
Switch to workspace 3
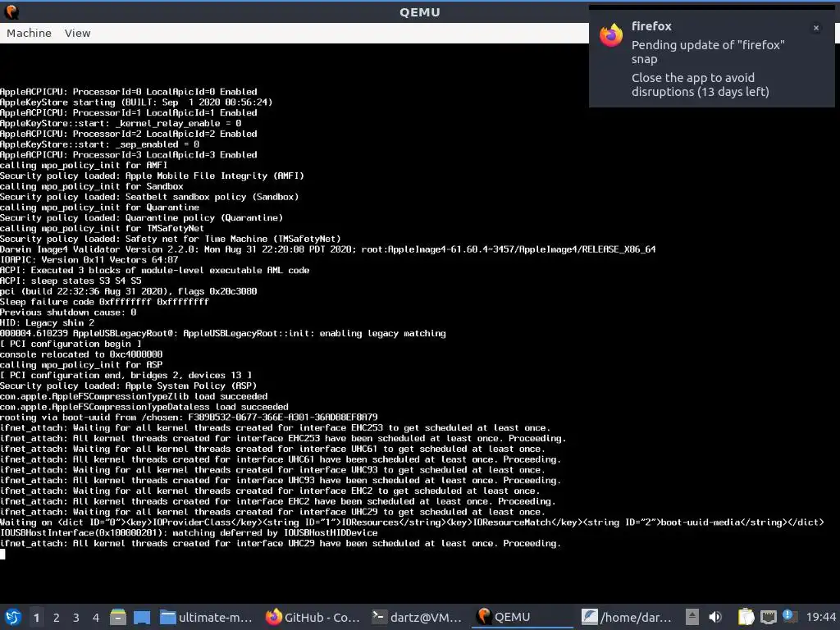click(76, 618)
